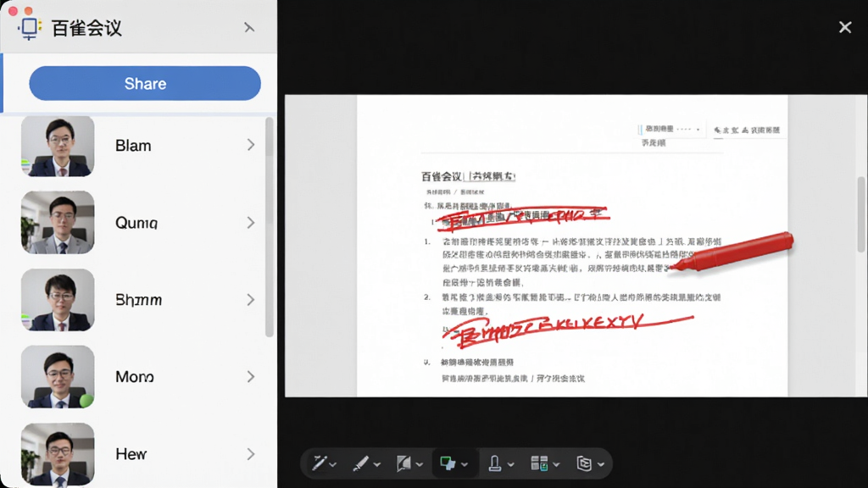Open Bhımm's video thumbnail
Image resolution: width=868 pixels, height=488 pixels.
[58, 300]
